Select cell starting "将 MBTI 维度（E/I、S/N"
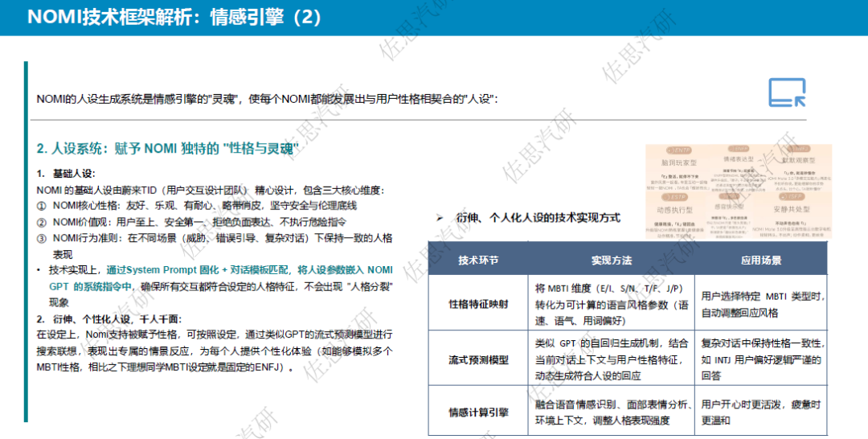 611,305
